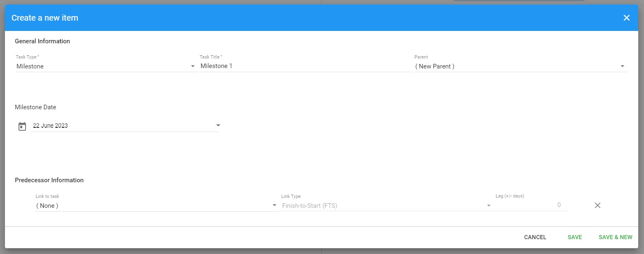This screenshot has height=254, width=644.
Task: Click the 22 June 2023 date value
Action: pos(50,126)
